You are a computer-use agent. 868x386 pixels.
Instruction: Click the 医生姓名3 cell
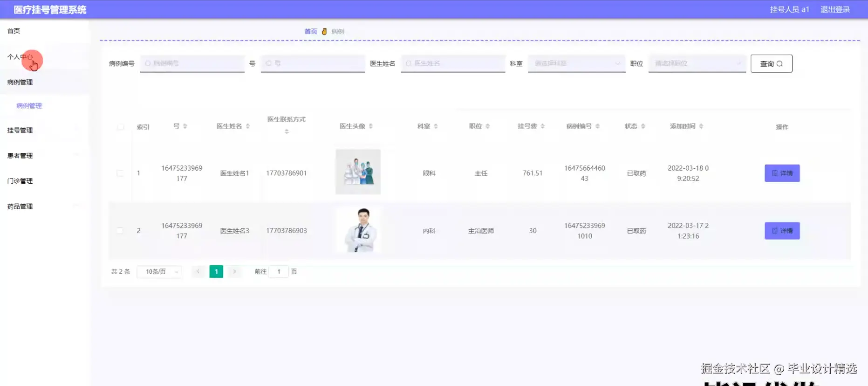click(234, 231)
